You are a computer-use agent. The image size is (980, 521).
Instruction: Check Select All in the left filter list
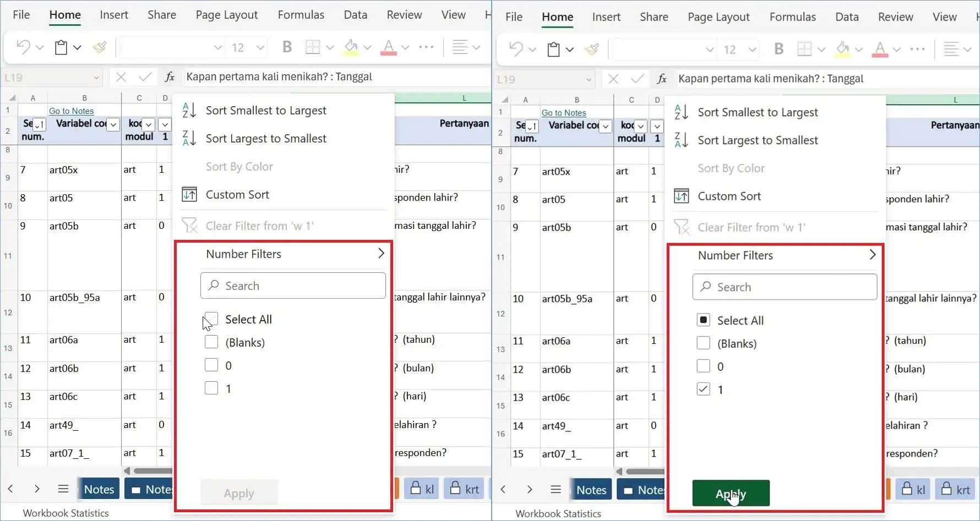tap(211, 319)
